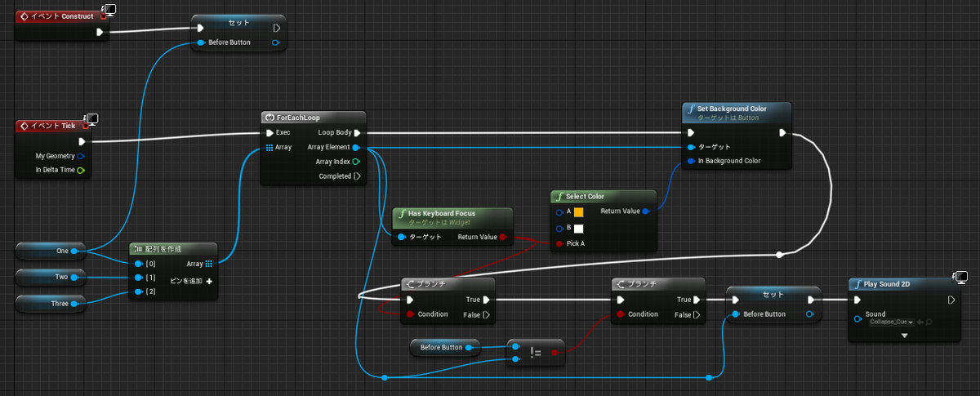Click the orange A color swatch
This screenshot has width=980, height=396.
tap(577, 212)
